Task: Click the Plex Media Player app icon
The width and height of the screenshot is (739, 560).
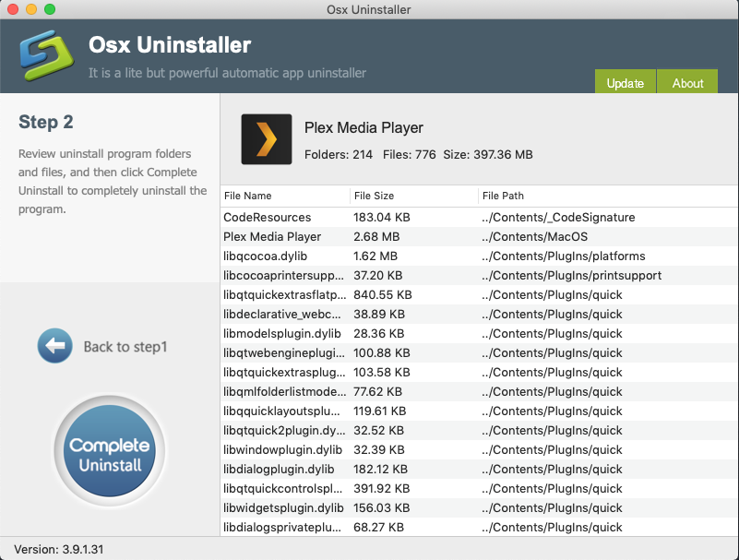Action: 267,139
